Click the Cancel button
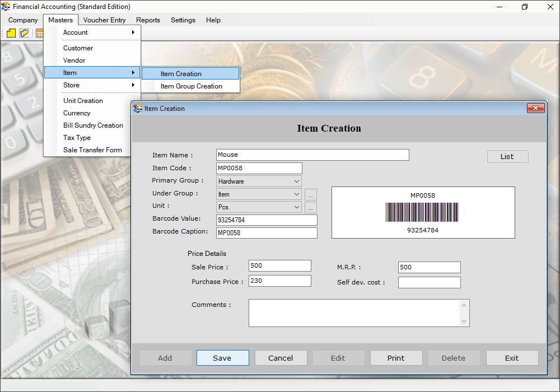The width and height of the screenshot is (560, 392). click(281, 358)
